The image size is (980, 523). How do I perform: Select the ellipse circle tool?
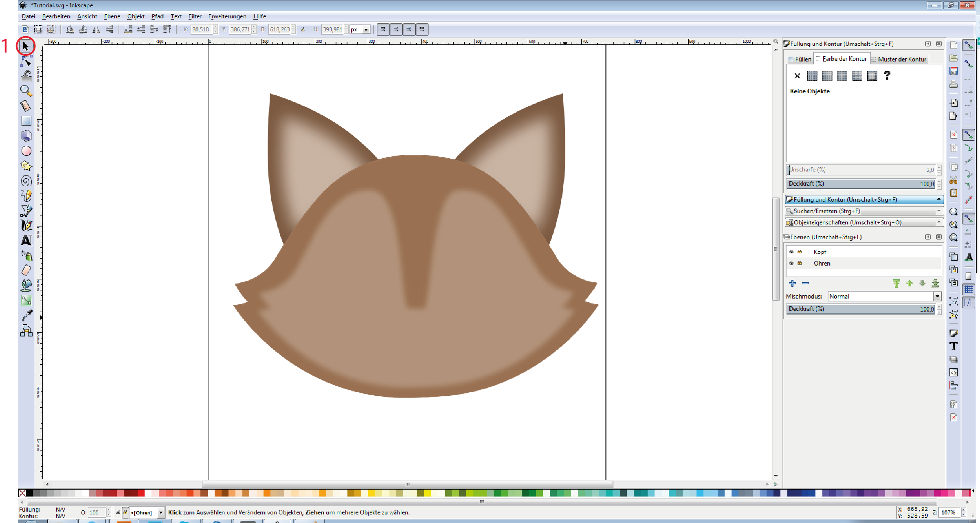(x=26, y=151)
